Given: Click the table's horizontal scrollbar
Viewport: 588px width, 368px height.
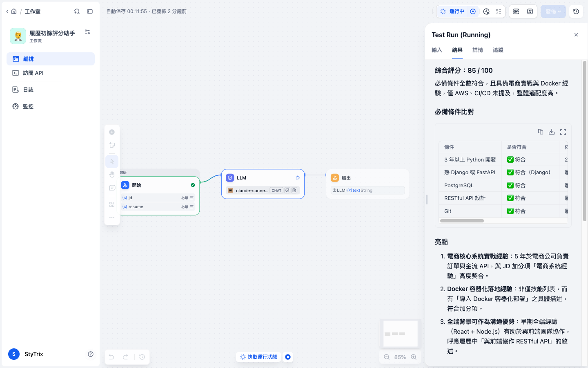Looking at the screenshot, I should 462,221.
